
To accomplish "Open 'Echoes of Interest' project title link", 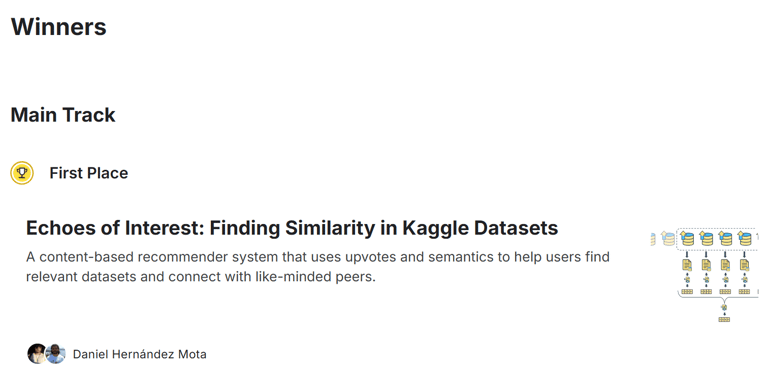I will [x=292, y=228].
